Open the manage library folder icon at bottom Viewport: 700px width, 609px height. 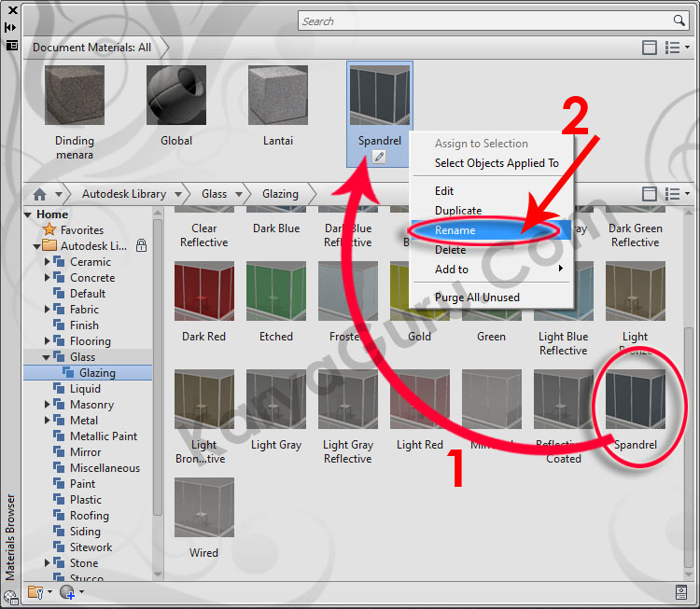36,592
